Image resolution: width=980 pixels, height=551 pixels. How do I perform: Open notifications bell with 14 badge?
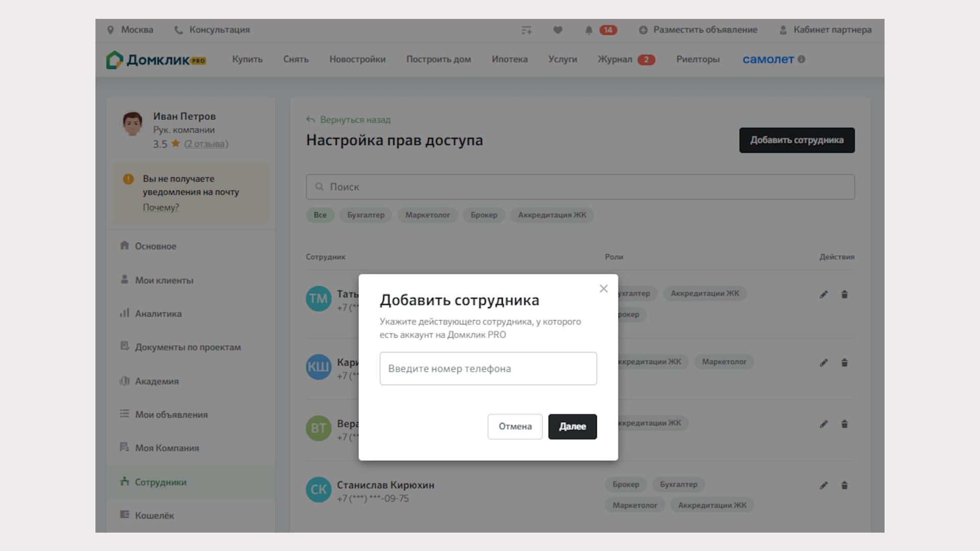pyautogui.click(x=589, y=30)
